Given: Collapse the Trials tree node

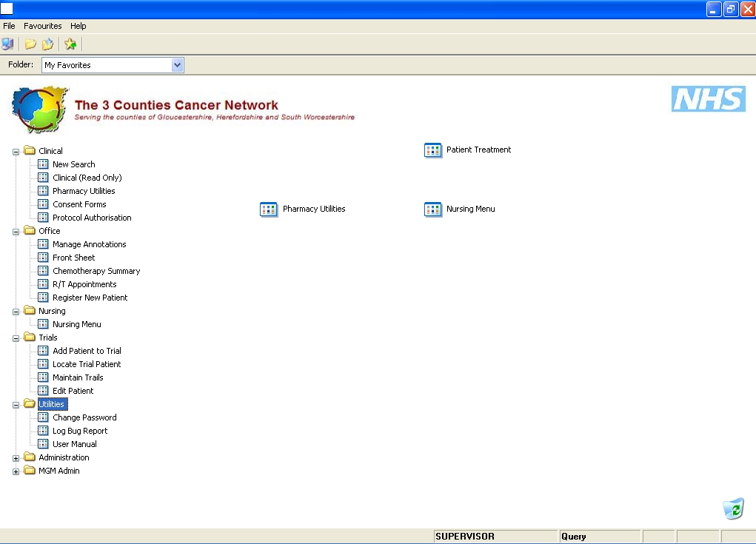Looking at the screenshot, I should 16,338.
